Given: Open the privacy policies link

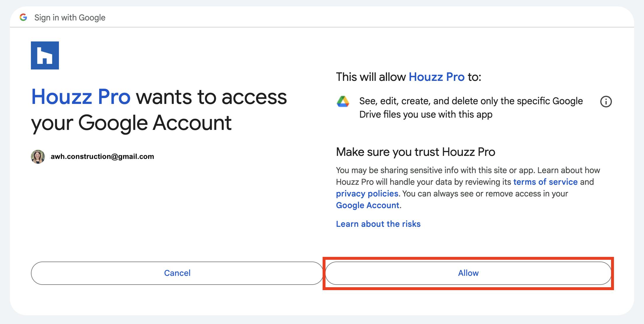Looking at the screenshot, I should tap(367, 194).
